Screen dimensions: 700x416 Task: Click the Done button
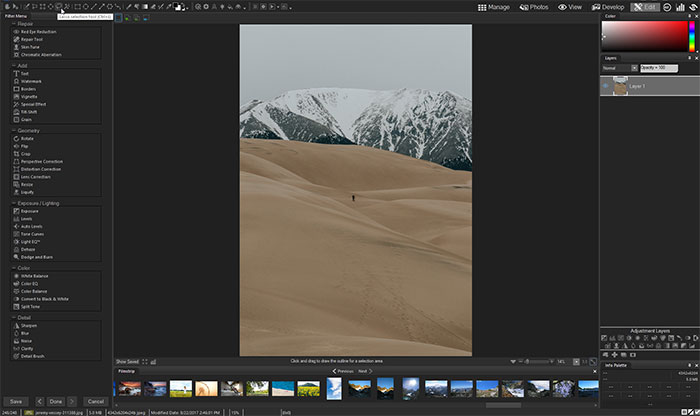click(56, 401)
